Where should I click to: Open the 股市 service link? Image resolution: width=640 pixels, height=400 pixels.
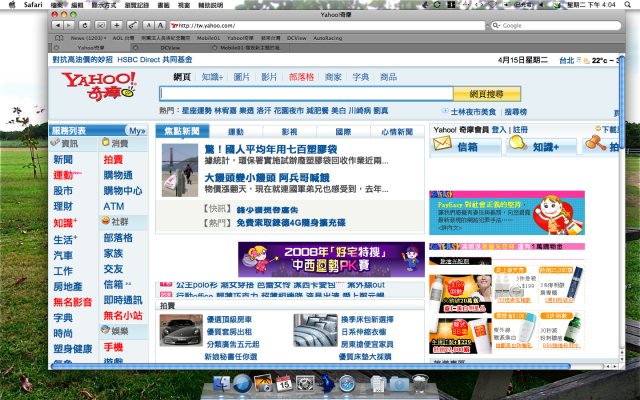coord(63,191)
